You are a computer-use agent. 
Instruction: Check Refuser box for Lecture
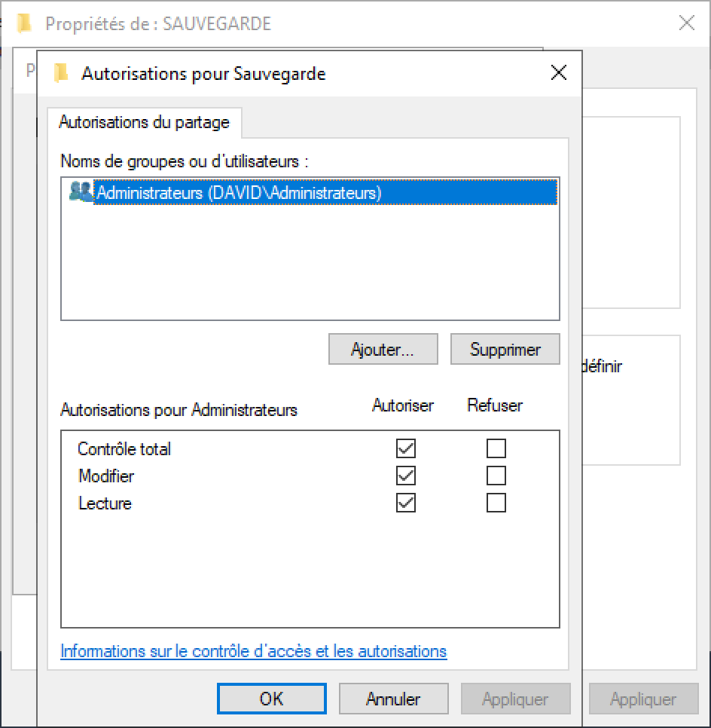pyautogui.click(x=496, y=503)
